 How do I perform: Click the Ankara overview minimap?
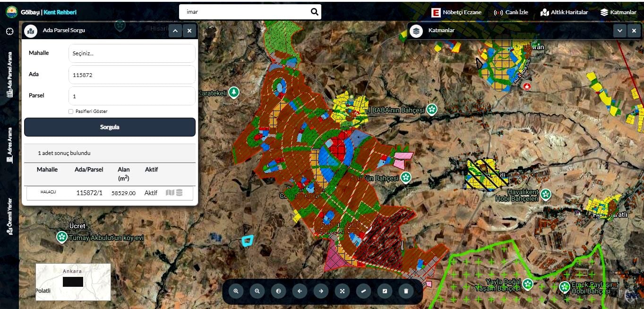click(x=73, y=282)
